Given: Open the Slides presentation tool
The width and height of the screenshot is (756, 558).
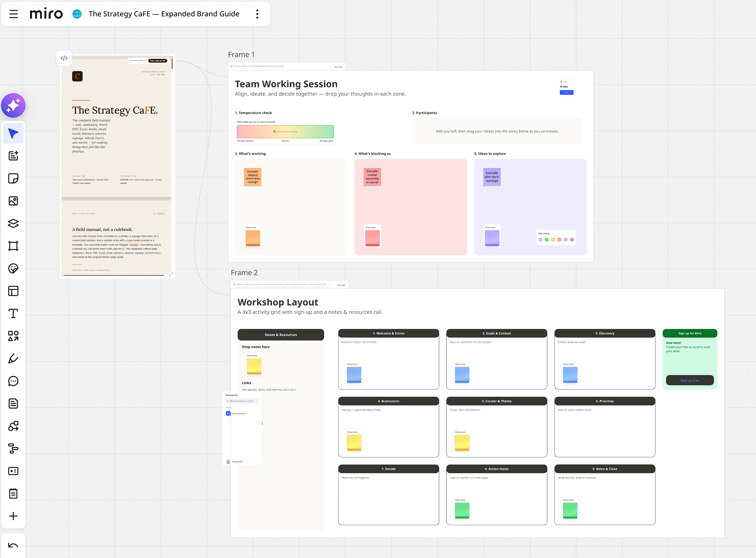Looking at the screenshot, I should pyautogui.click(x=13, y=471).
